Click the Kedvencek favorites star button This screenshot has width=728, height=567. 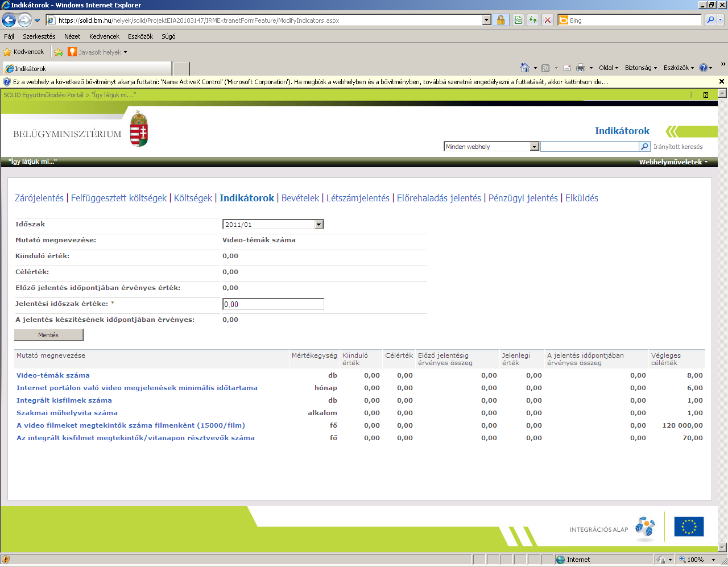coord(23,52)
